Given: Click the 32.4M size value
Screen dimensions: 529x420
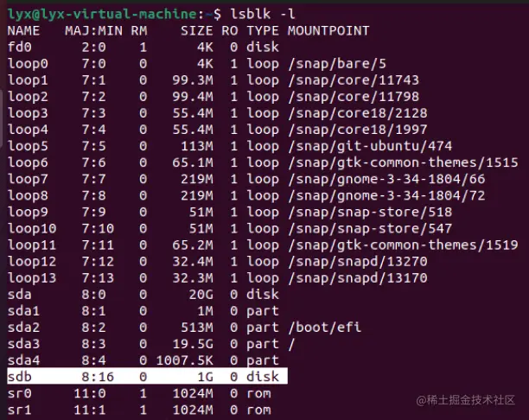Looking at the screenshot, I should click(193, 262).
